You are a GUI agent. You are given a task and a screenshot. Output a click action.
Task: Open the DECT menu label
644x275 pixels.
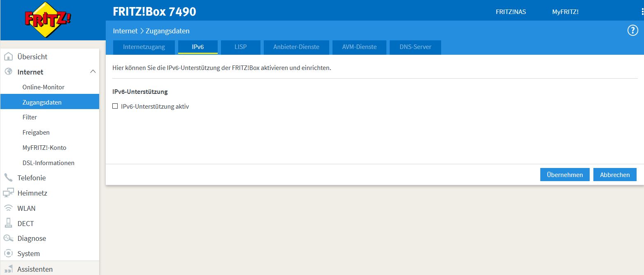click(x=26, y=224)
